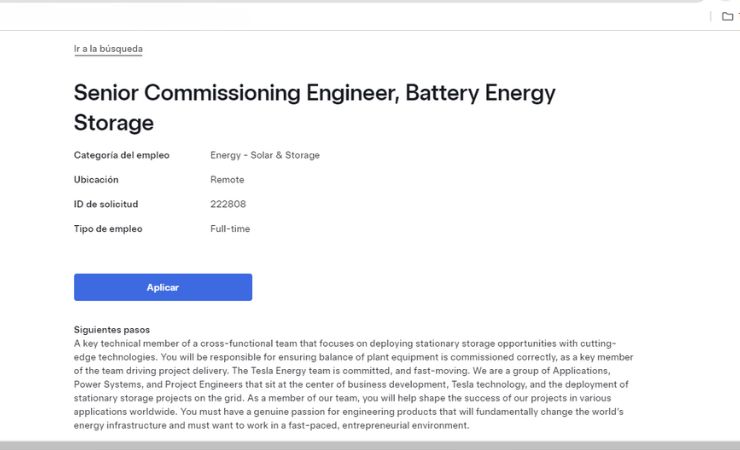740x450 pixels.
Task: Click the 'Full-time' employment value
Action: tap(230, 229)
